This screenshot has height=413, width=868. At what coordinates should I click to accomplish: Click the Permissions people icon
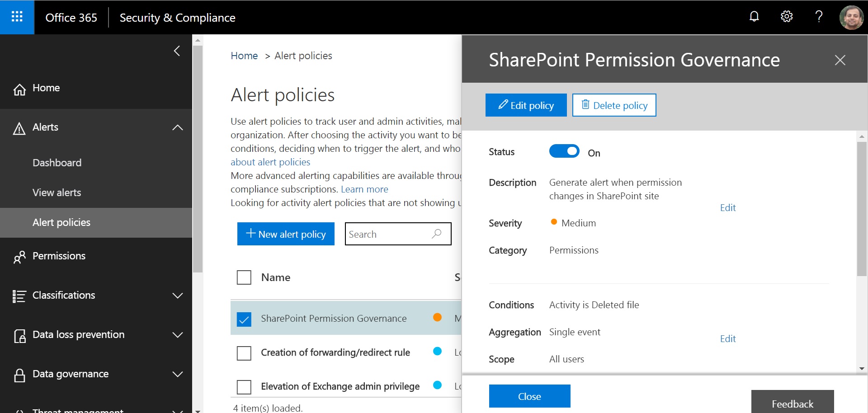pyautogui.click(x=19, y=257)
